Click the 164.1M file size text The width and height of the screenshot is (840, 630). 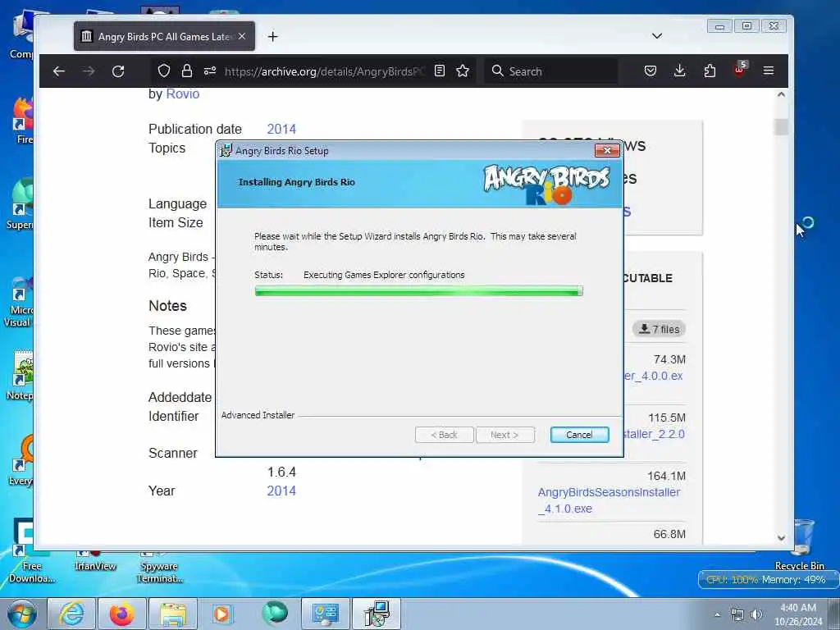tap(666, 476)
